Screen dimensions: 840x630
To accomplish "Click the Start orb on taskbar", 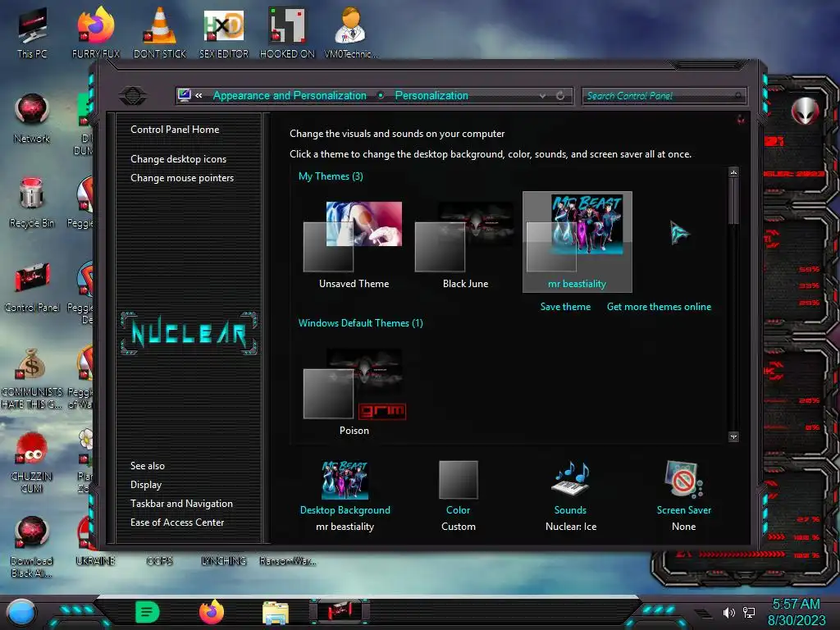I will [21, 612].
